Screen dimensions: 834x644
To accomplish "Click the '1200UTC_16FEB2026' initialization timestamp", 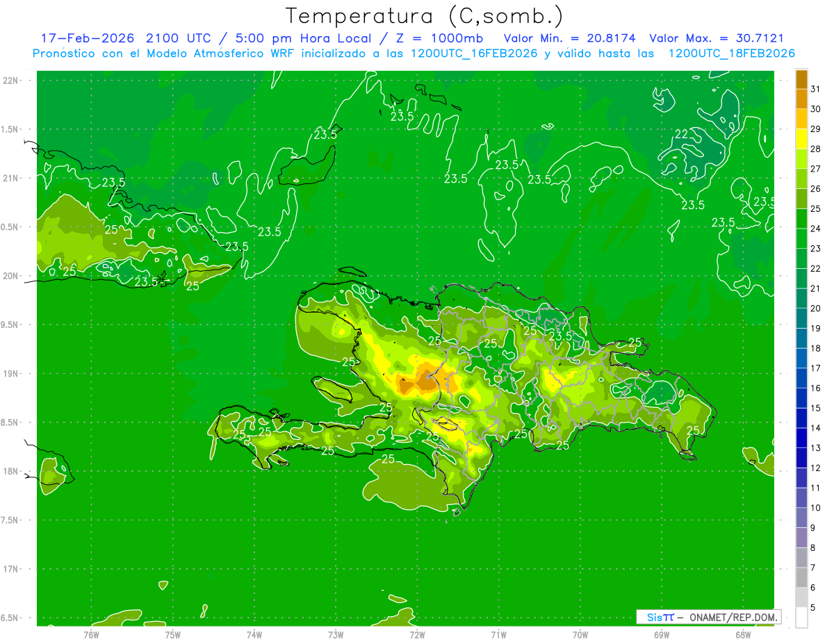I will (x=474, y=53).
